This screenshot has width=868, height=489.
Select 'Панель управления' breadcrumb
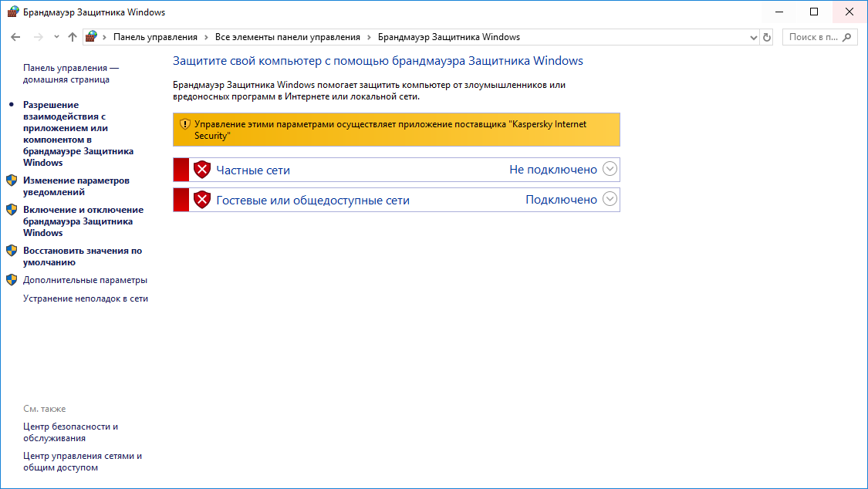(155, 37)
